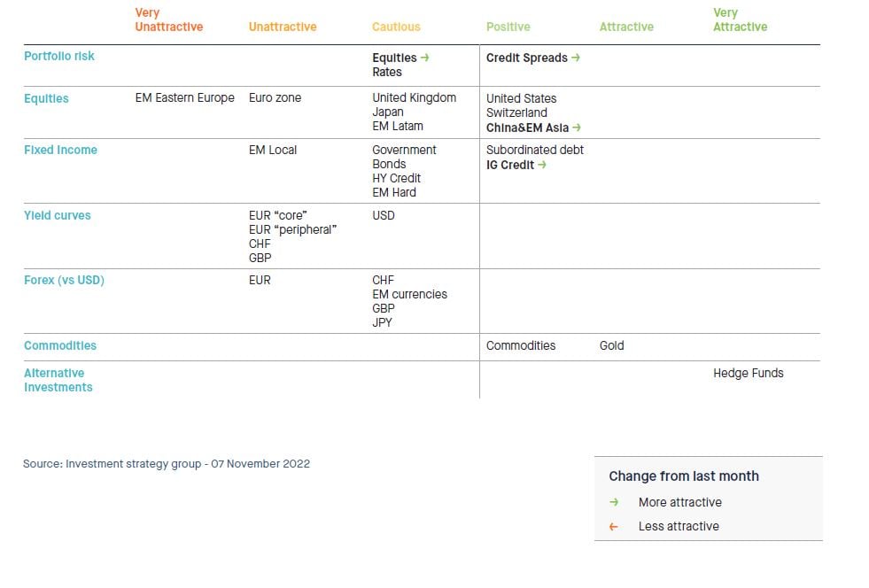Click the Alternative Investments row label
Image resolution: width=869 pixels, height=588 pixels.
58,380
